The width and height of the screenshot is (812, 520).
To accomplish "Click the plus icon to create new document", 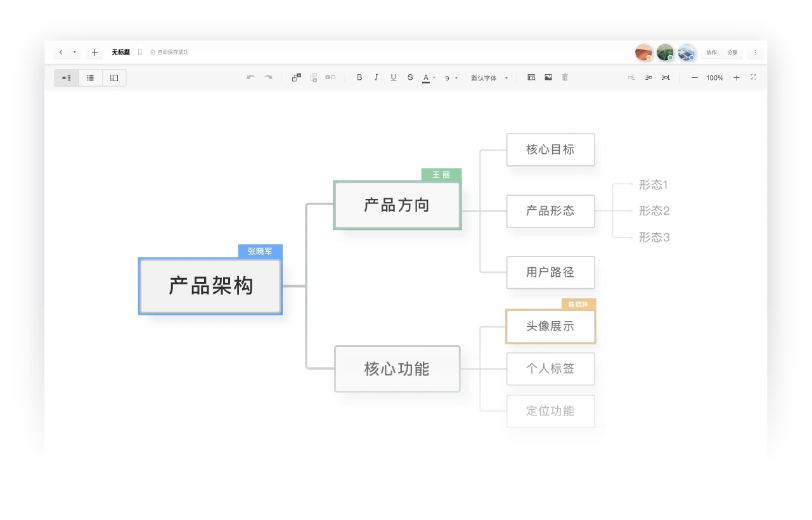I will pos(94,53).
